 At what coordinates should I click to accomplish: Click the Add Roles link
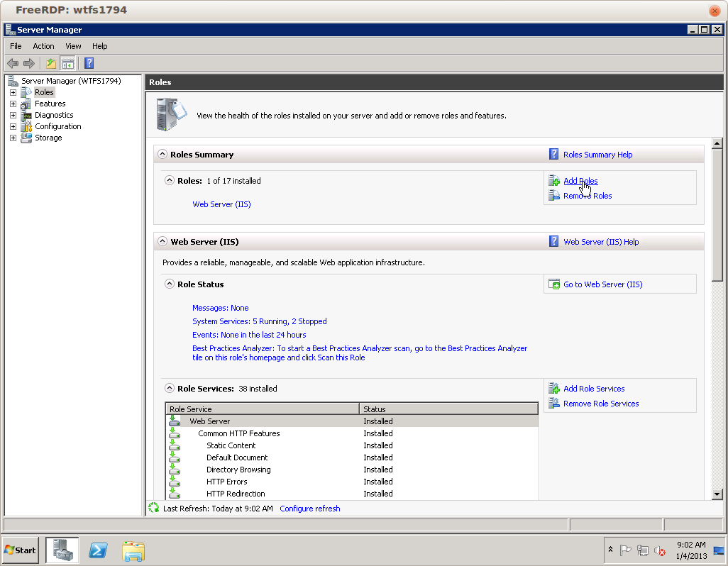pyautogui.click(x=580, y=181)
